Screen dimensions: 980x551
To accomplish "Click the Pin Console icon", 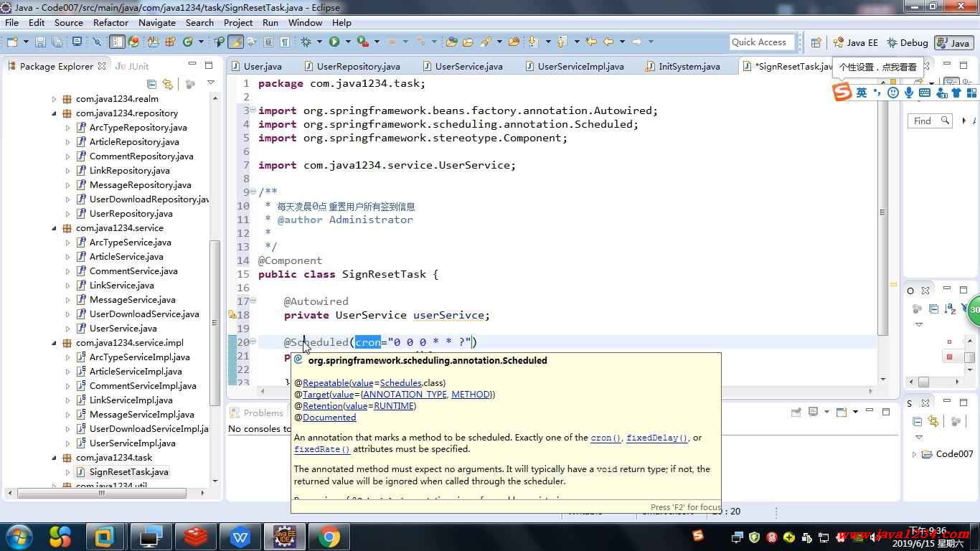I will (796, 412).
